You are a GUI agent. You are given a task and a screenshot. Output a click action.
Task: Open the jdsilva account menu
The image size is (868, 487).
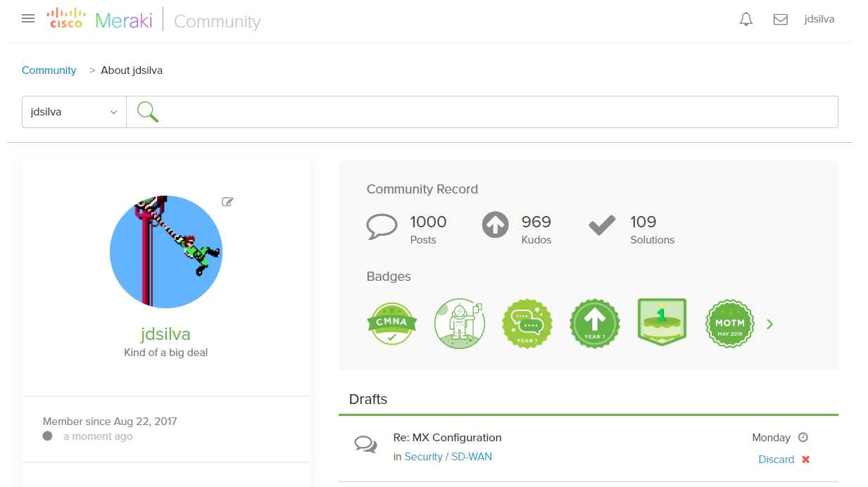click(x=819, y=19)
